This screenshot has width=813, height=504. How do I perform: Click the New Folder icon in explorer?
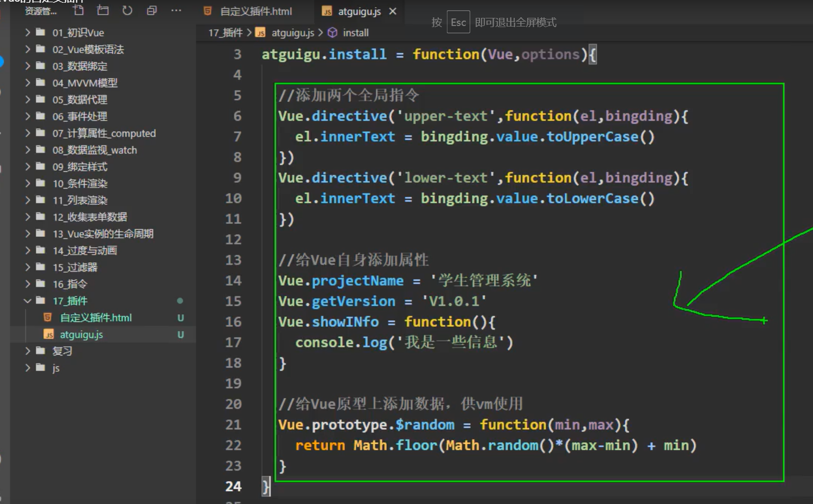click(103, 10)
